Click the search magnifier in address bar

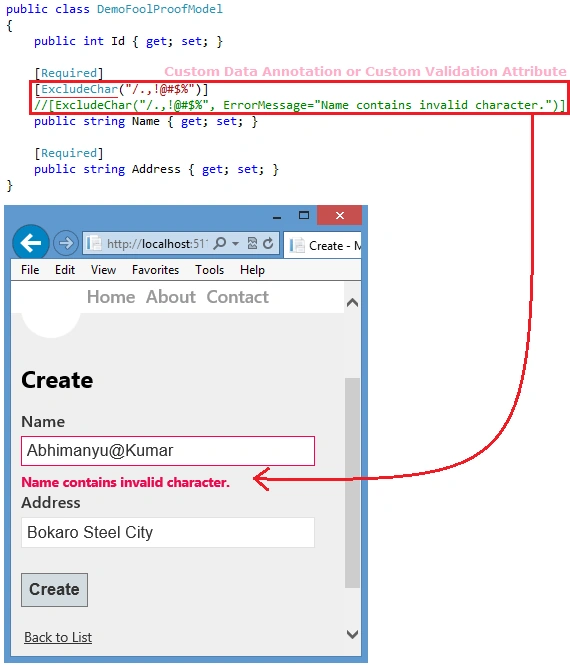click(220, 244)
